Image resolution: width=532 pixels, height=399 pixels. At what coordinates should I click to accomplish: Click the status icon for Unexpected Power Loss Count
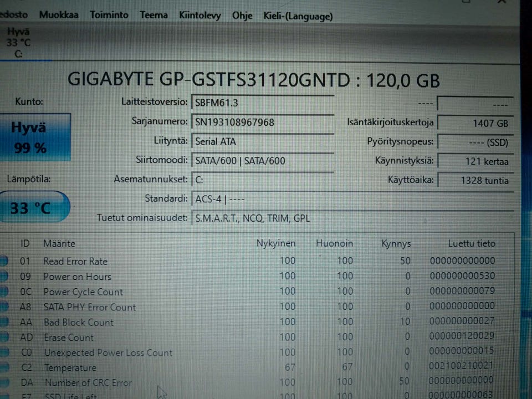coord(4,352)
